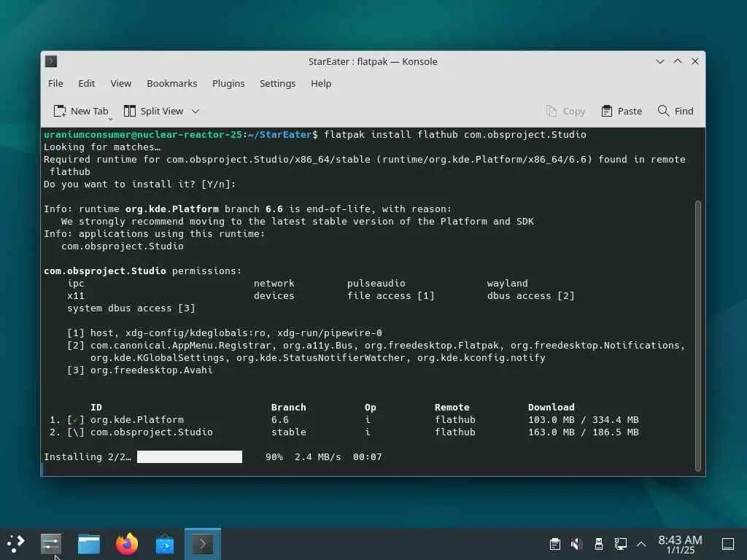Open the removable devices tray icon

click(x=599, y=544)
